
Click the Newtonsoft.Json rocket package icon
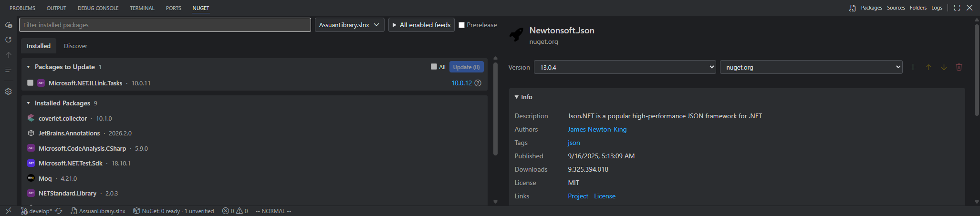coord(516,35)
